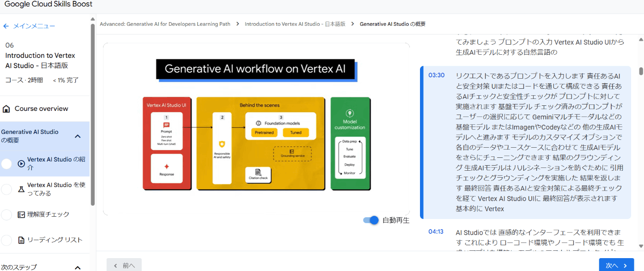644x271 pixels.
Task: Click the completion circle for リーディング リスト
Action: [6, 240]
